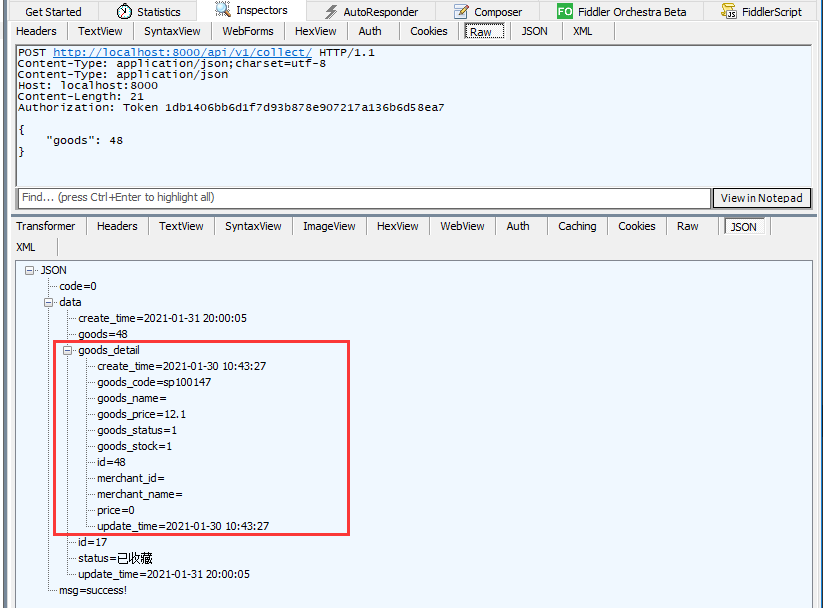
Task: Open the WebForms request tab
Action: click(x=248, y=31)
